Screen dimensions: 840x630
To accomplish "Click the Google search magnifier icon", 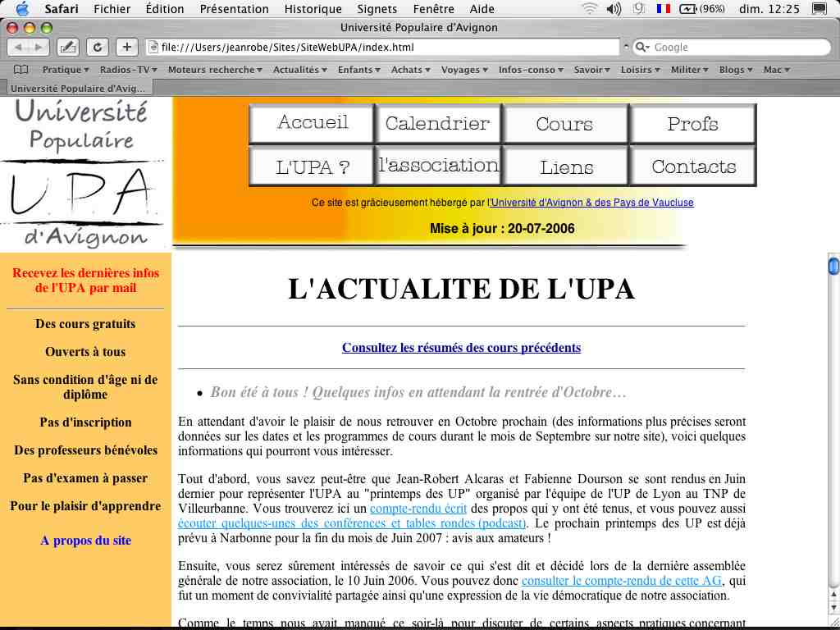I will (x=641, y=47).
